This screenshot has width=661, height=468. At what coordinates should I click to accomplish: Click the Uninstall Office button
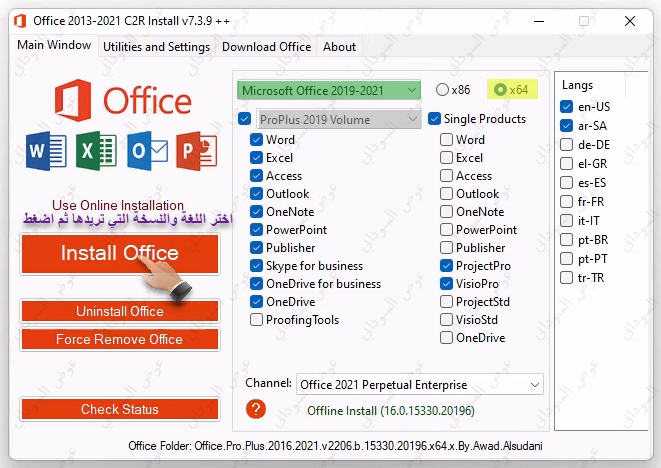[x=120, y=311]
